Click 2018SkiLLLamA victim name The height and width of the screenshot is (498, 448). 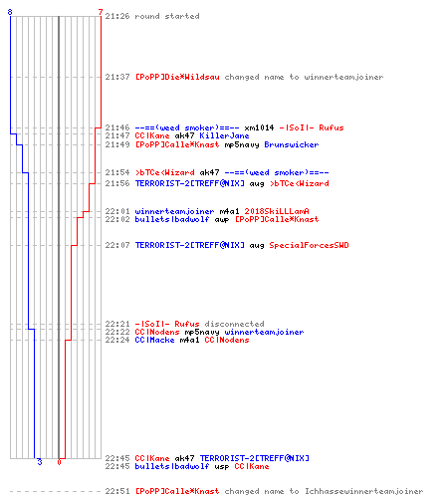point(277,211)
